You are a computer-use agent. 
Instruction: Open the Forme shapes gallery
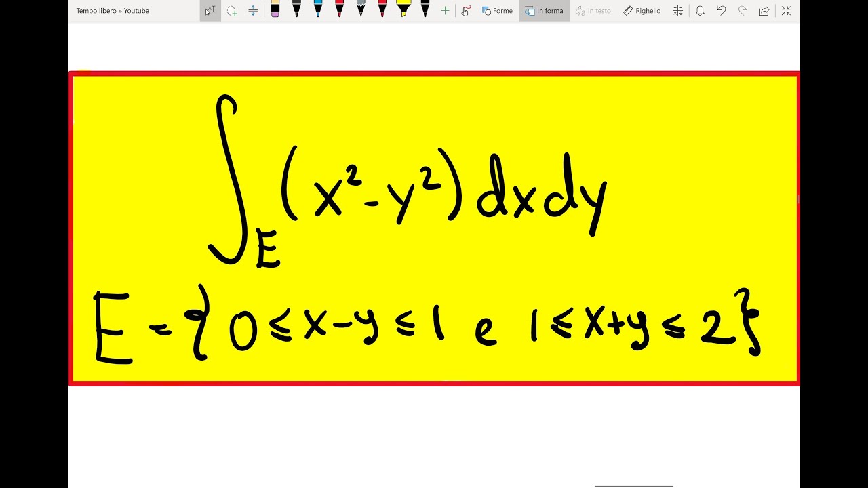[497, 11]
